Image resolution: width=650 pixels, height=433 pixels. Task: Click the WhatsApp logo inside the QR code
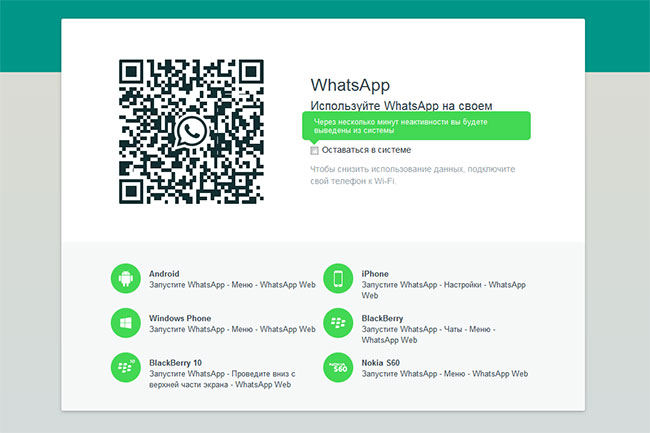point(191,131)
